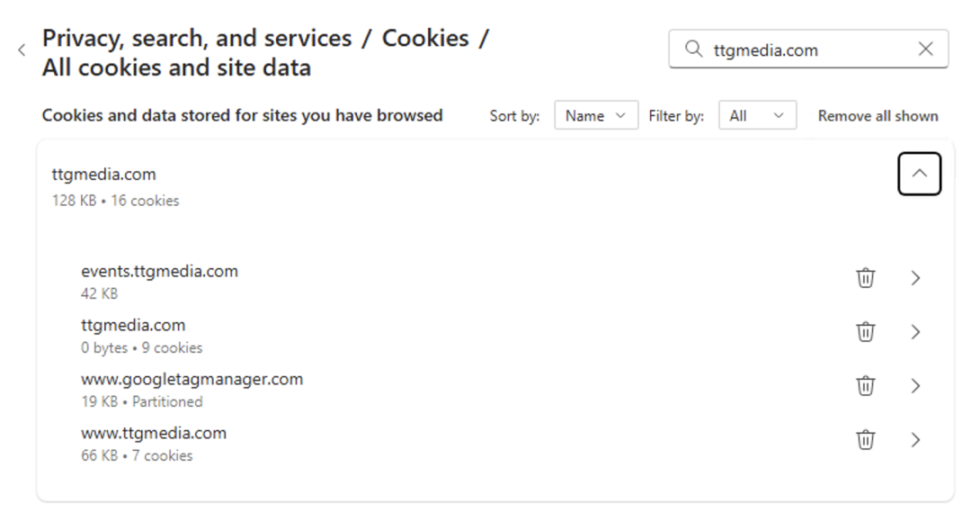The image size is (980, 530).
Task: Collapse the ttgmedia.com cookie group
Action: pyautogui.click(x=919, y=173)
